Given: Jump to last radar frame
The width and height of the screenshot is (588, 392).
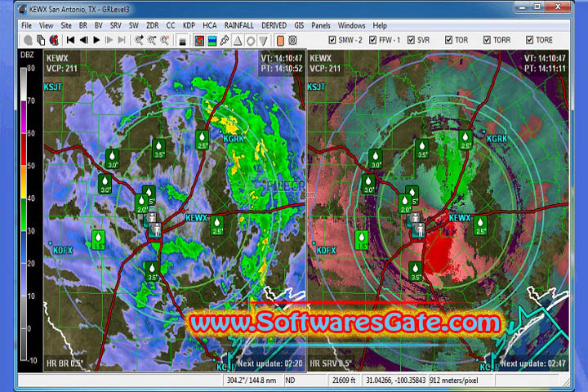Looking at the screenshot, I should coord(122,40).
